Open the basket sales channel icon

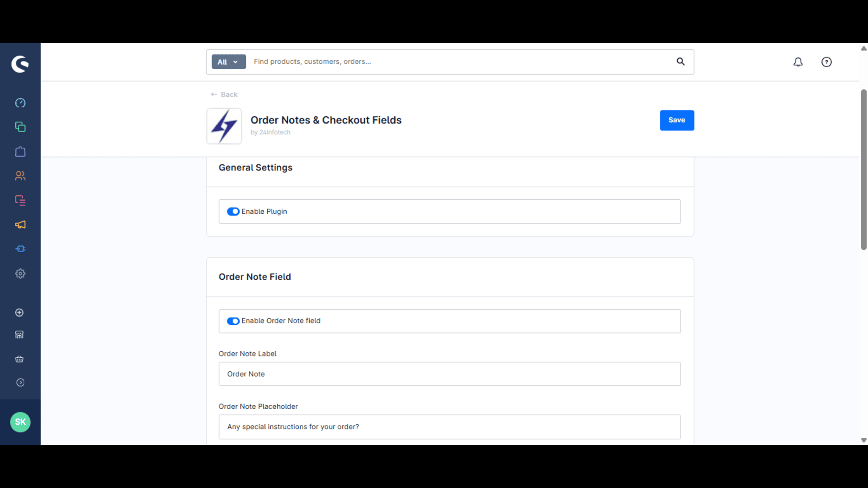(x=19, y=359)
